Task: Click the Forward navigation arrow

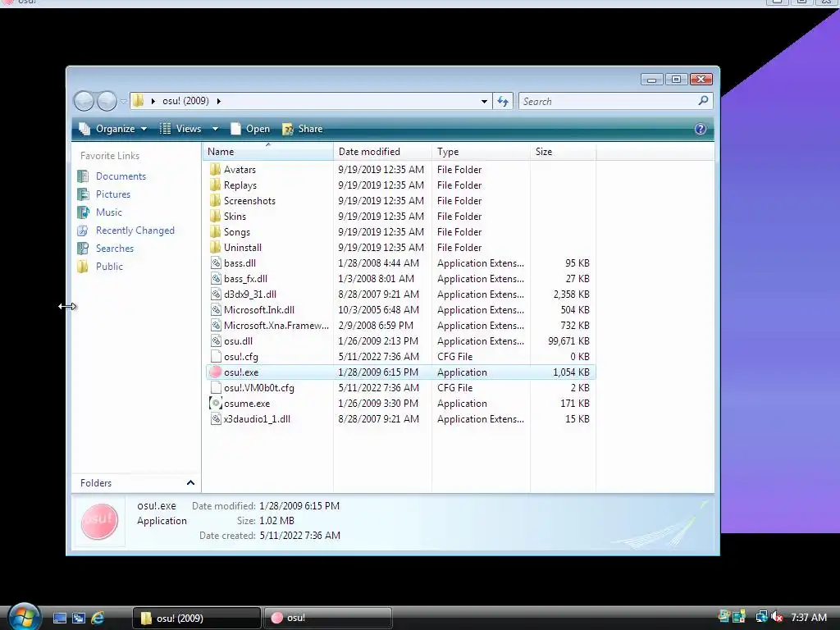Action: point(107,101)
